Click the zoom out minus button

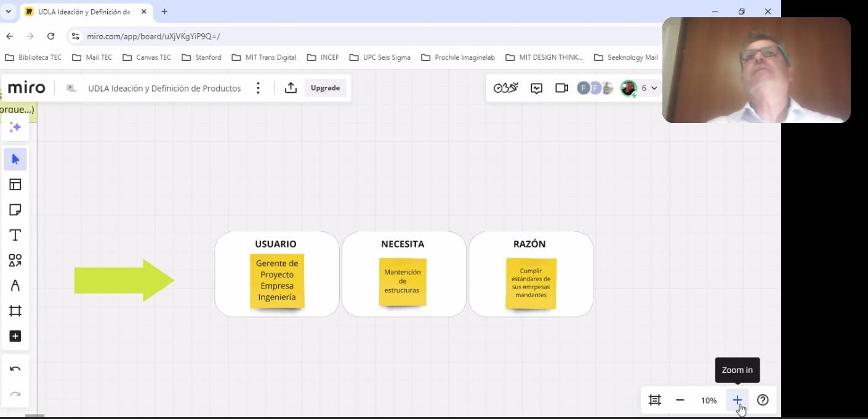680,400
